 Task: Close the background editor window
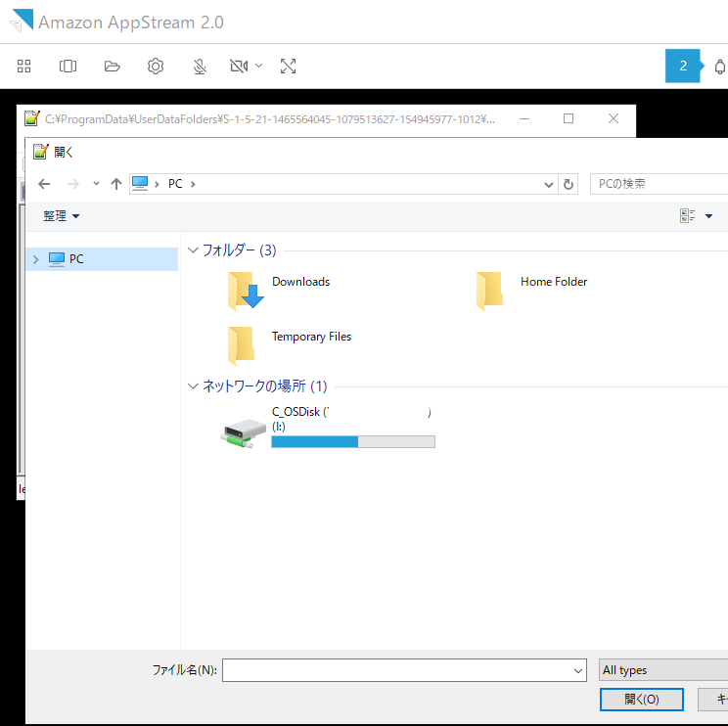pyautogui.click(x=614, y=118)
